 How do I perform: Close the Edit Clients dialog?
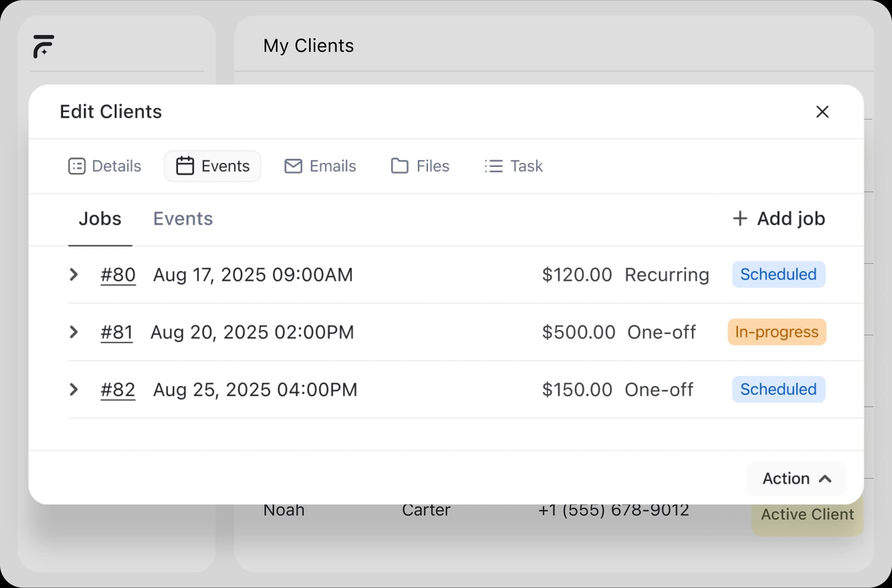(x=822, y=112)
